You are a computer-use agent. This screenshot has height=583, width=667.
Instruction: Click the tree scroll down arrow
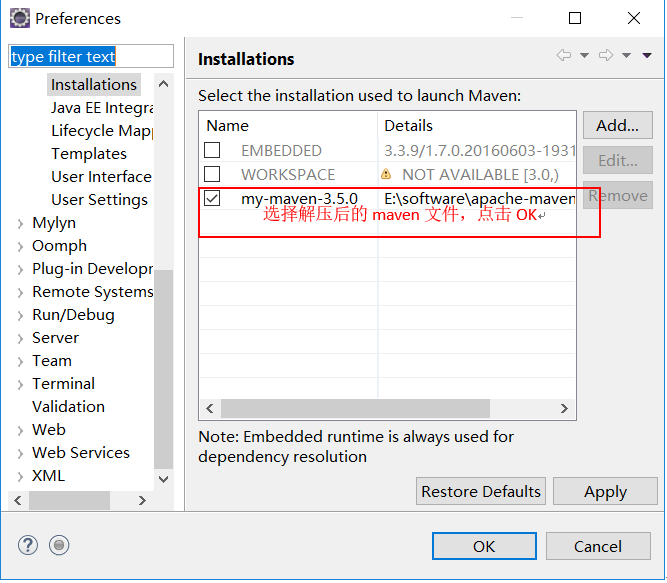(x=164, y=479)
